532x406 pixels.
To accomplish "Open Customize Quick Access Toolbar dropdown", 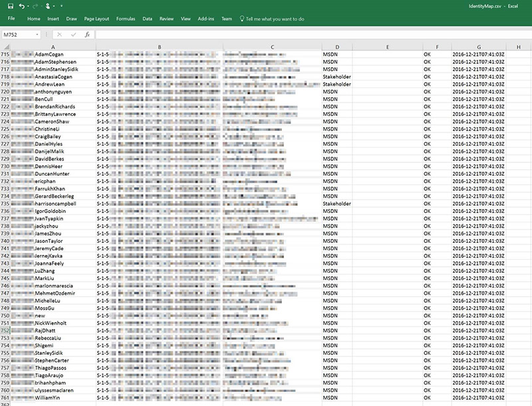I will 61,6.
